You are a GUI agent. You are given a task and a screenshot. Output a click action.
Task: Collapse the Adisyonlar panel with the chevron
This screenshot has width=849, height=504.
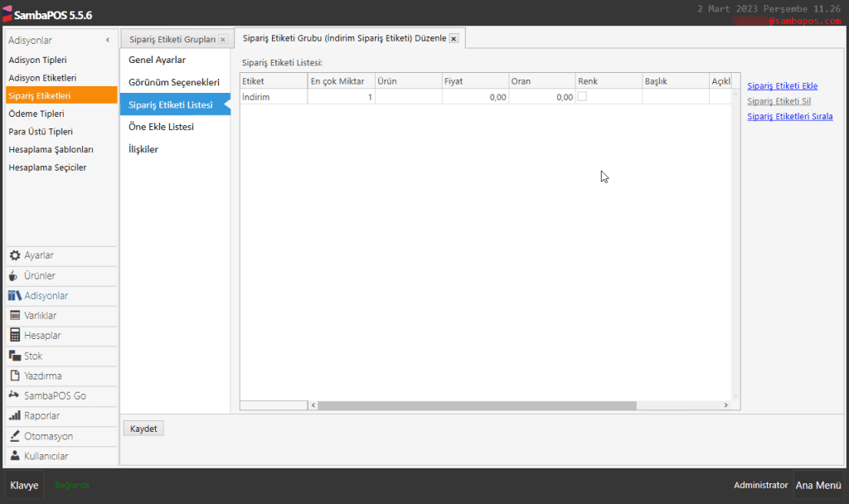[108, 41]
